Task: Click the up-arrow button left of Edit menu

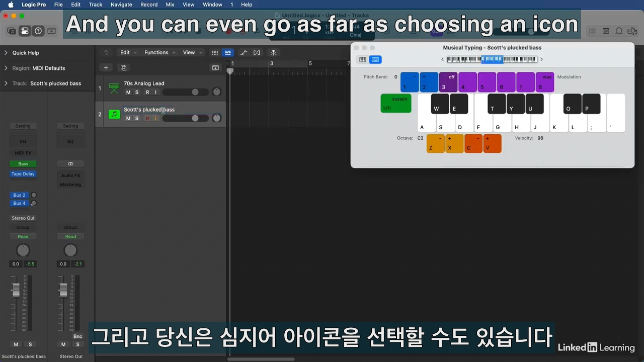Action: tap(106, 53)
